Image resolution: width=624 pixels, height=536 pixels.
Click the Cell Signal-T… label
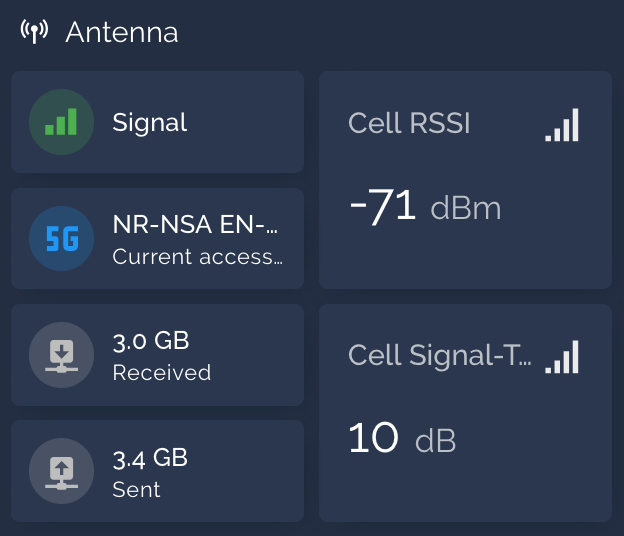pos(439,355)
